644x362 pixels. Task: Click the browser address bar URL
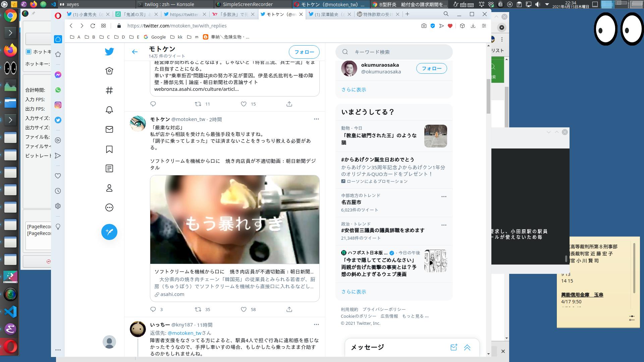177,26
